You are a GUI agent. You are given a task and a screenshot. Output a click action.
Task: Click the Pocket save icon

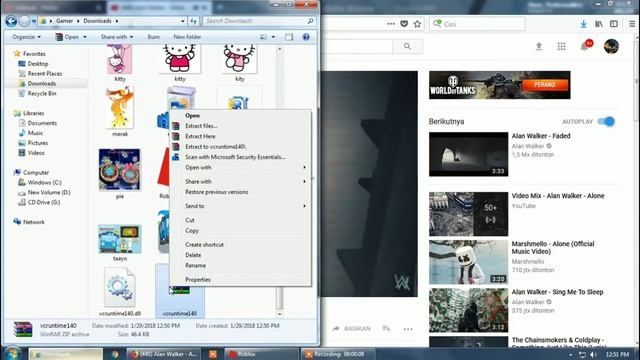click(x=404, y=24)
